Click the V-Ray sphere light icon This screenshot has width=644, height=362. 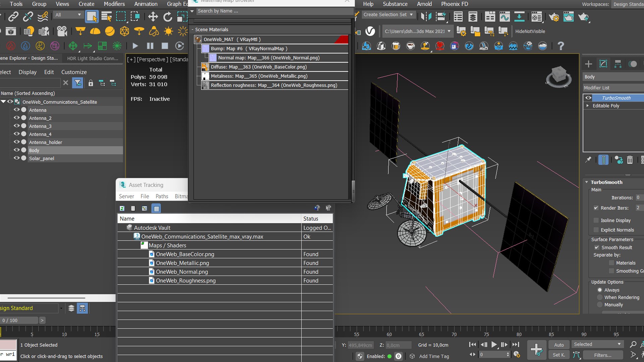pos(110,31)
